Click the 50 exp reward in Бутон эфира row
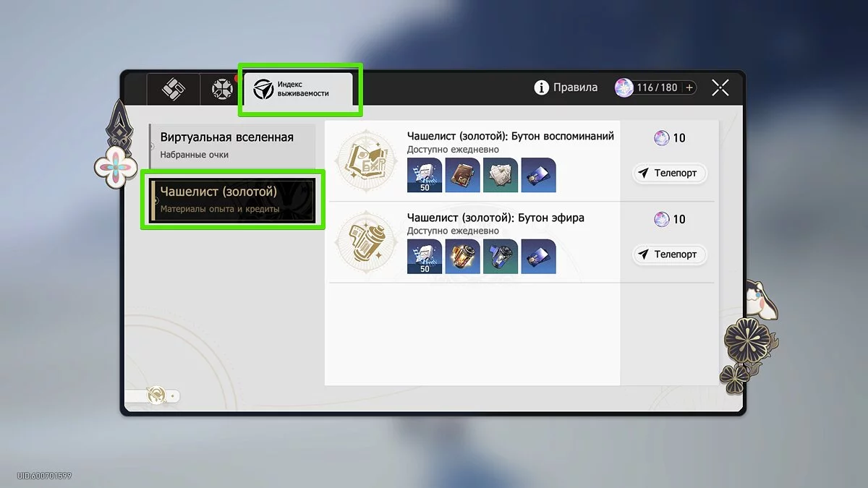This screenshot has width=868, height=488. pyautogui.click(x=425, y=257)
